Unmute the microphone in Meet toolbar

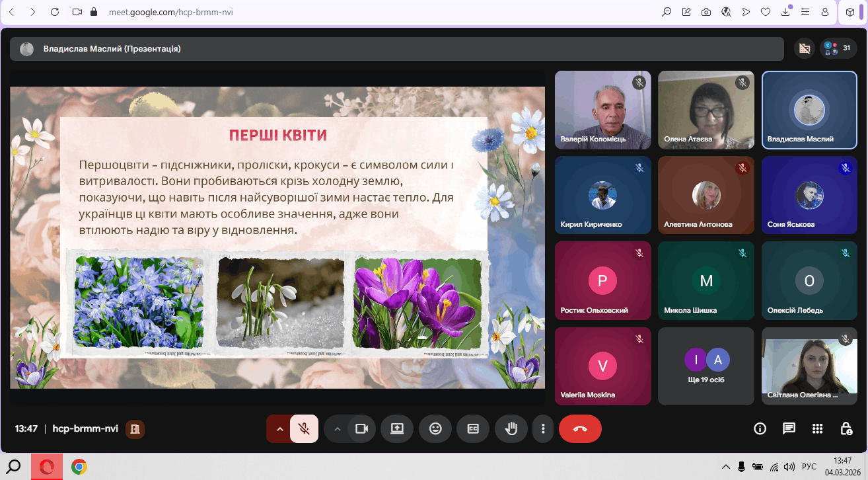point(304,428)
